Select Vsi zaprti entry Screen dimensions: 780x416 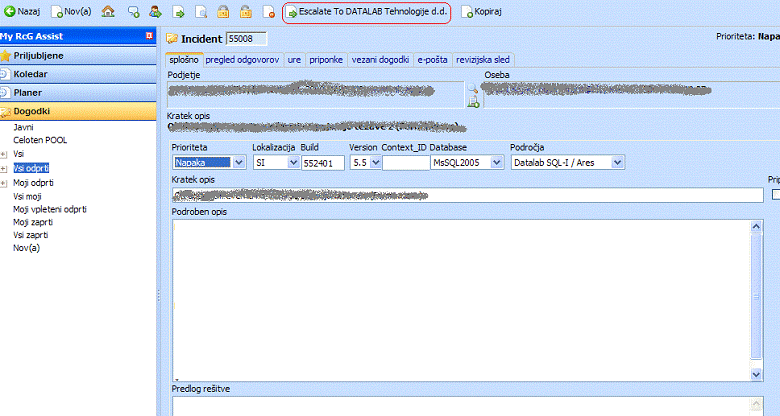[x=30, y=235]
